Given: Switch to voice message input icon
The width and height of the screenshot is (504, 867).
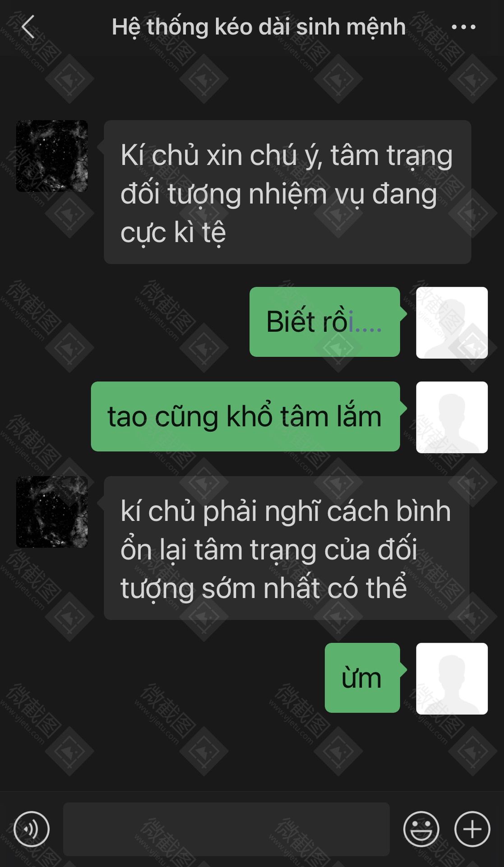Looking at the screenshot, I should (x=31, y=829).
